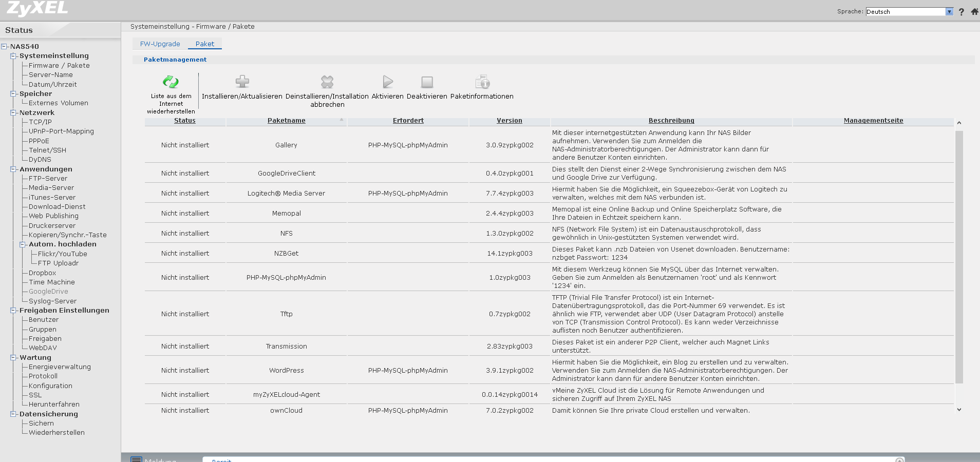The image size is (980, 462).
Task: Collapse the Freigaben Einstellungen tree node
Action: pos(13,311)
